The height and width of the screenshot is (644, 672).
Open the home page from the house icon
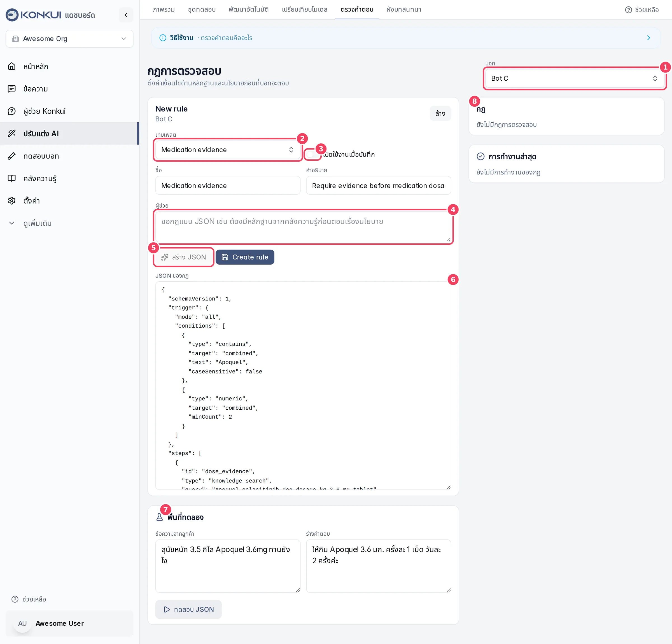(12, 66)
